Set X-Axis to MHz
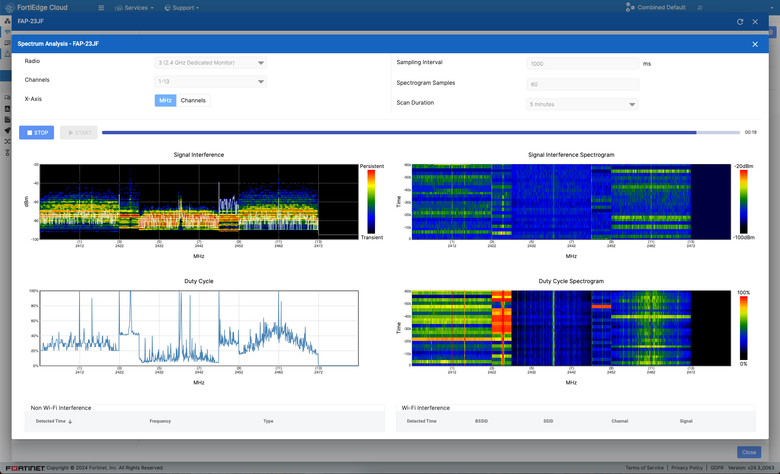Image resolution: width=780 pixels, height=474 pixels. [165, 100]
